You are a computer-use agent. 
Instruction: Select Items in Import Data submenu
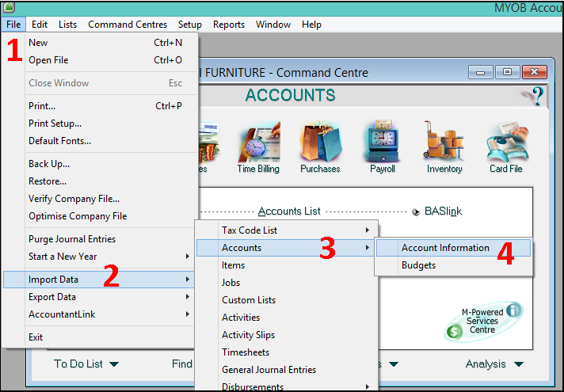(286, 265)
